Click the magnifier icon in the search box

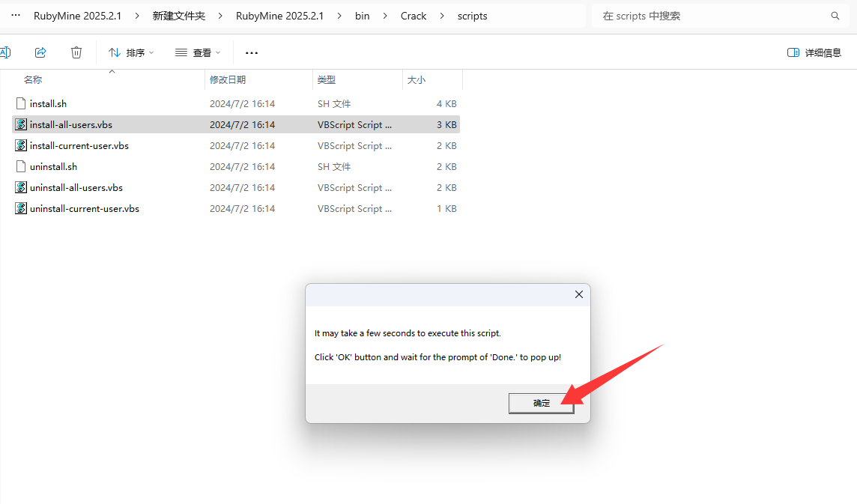pos(835,16)
